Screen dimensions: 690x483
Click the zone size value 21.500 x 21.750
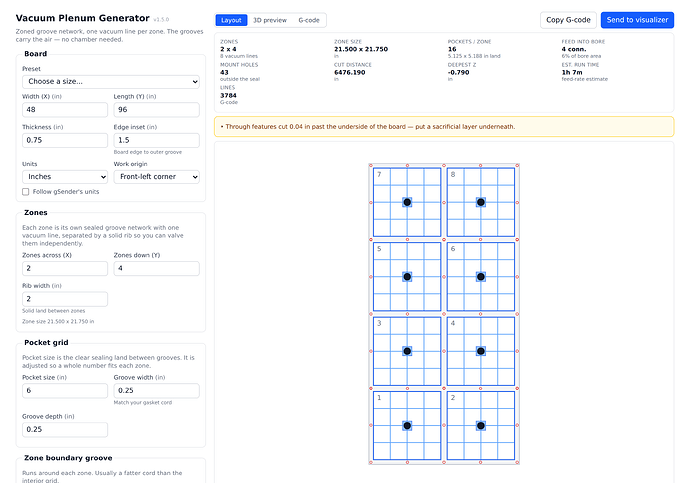361,49
